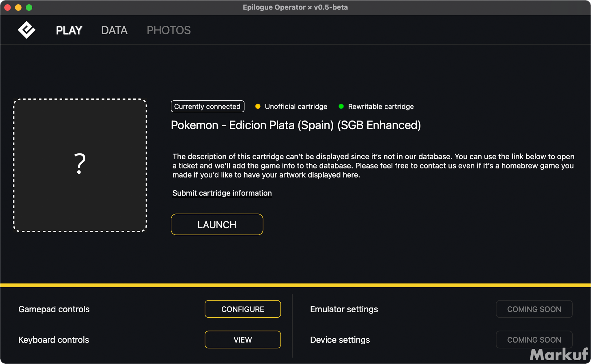
Task: Click the Unofficial cartridge label
Action: [x=296, y=106]
